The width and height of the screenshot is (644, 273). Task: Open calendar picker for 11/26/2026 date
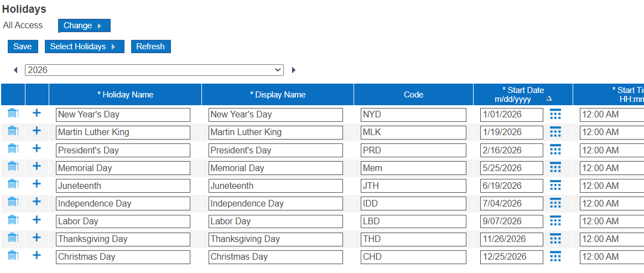555,239
